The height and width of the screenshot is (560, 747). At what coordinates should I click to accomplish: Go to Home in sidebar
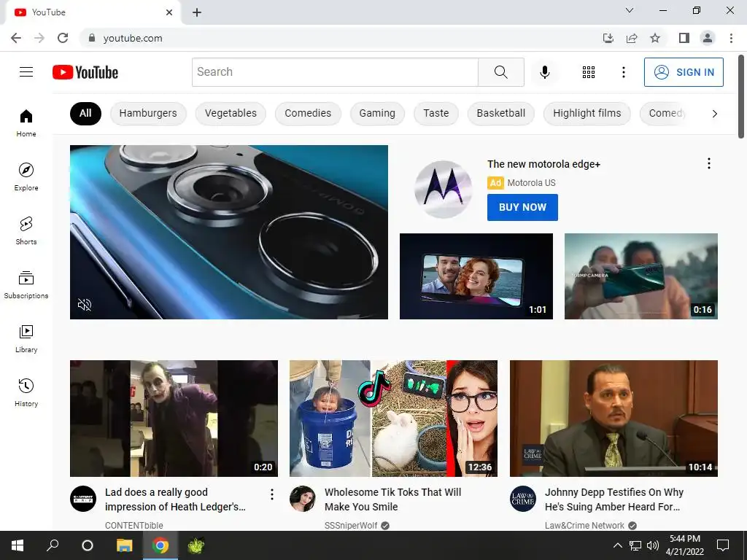pos(26,123)
